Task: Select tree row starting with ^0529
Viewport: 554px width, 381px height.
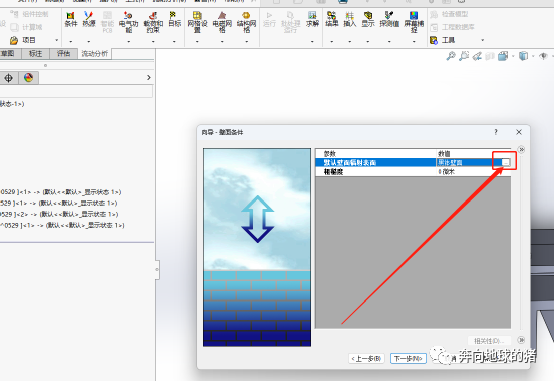Action: [62, 225]
